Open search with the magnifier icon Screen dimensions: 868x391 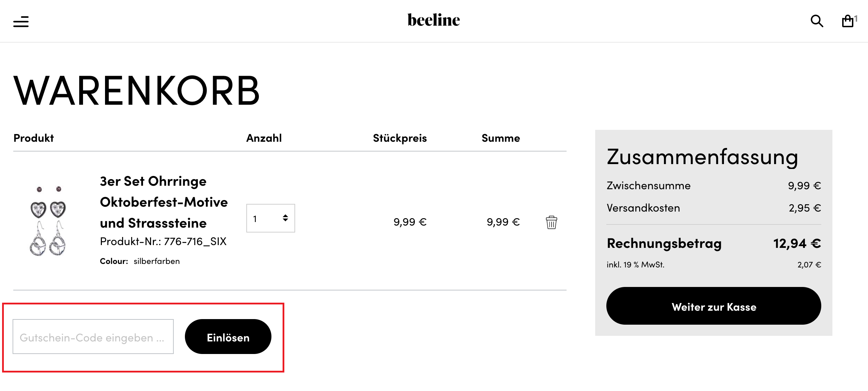816,21
